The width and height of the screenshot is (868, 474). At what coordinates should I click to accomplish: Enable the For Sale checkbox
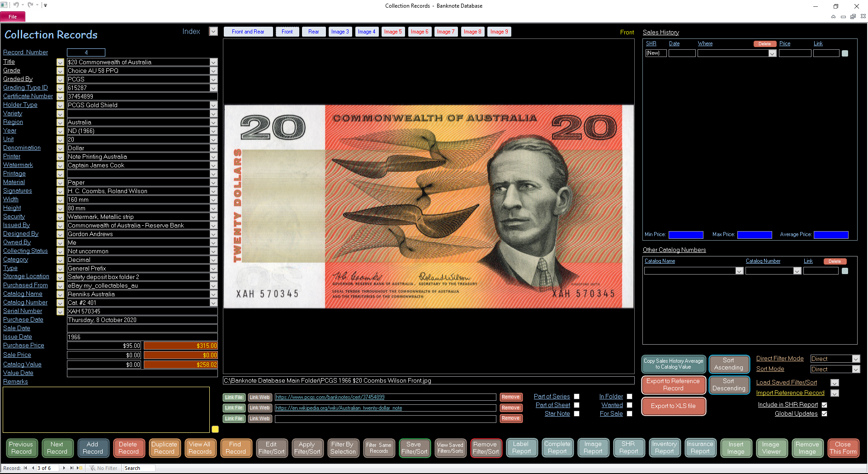pos(629,414)
